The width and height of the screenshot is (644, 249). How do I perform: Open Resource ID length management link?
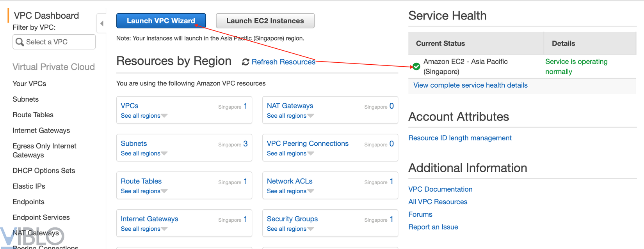[x=460, y=138]
